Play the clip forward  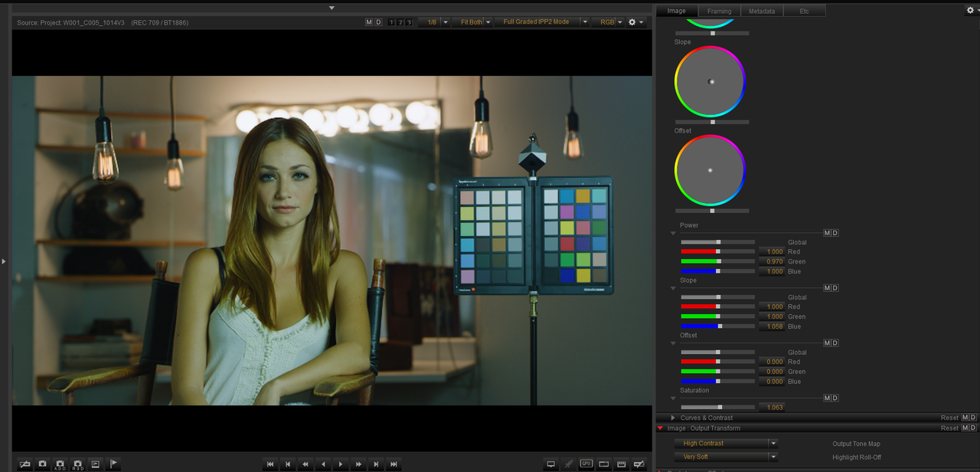point(341,464)
